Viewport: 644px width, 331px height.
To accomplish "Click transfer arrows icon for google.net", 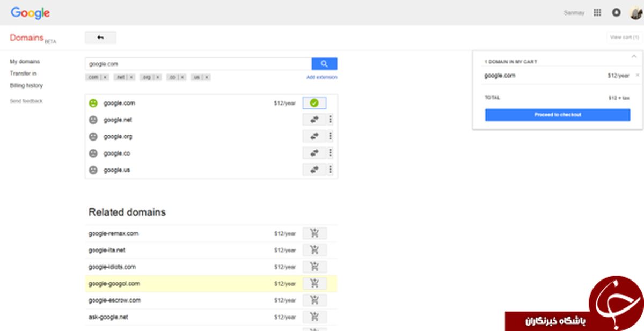I will (x=314, y=120).
